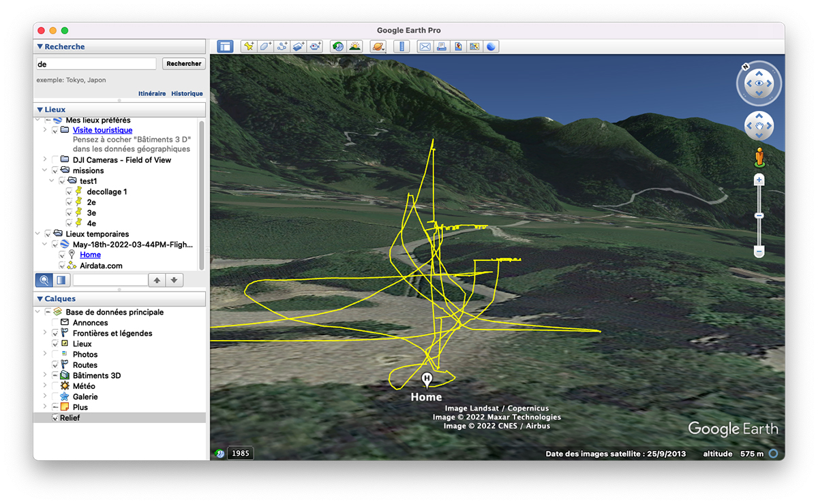Click the Save Image toolbar icon
This screenshot has width=818, height=504.
click(458, 46)
